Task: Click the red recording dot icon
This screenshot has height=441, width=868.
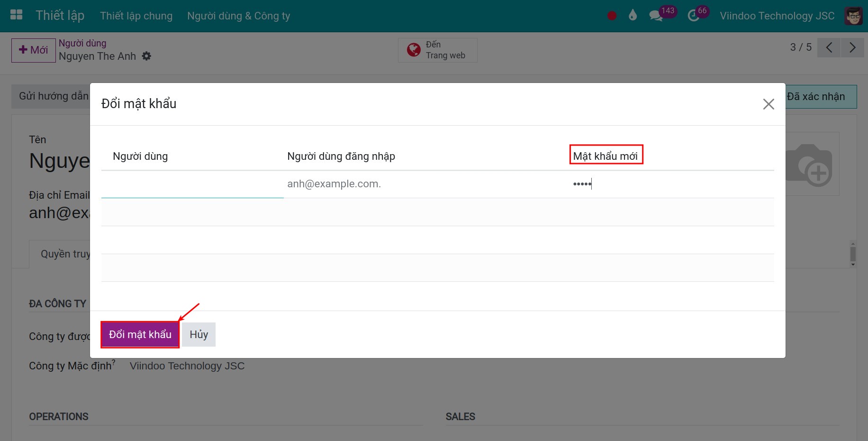Action: coord(612,16)
